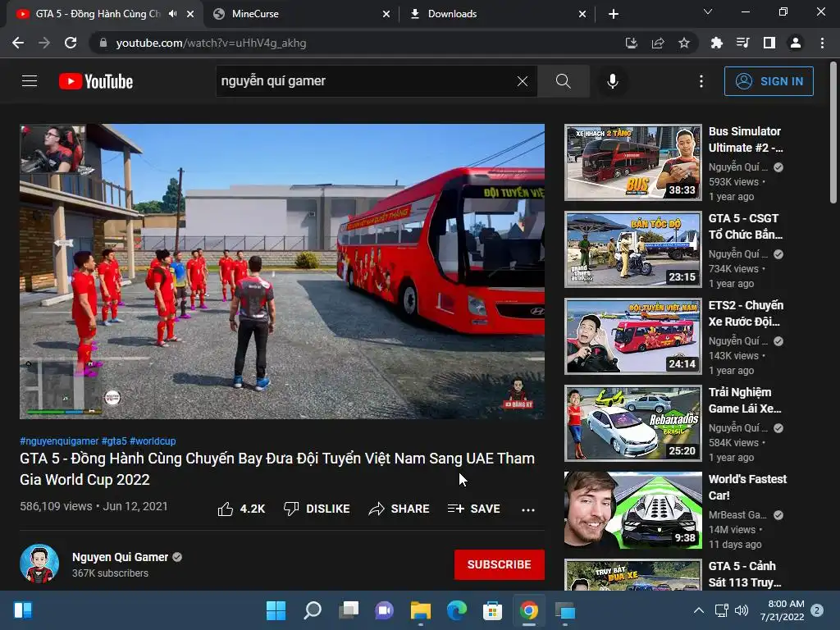Open File Explorer from the taskbar
The height and width of the screenshot is (630, 840).
421,610
